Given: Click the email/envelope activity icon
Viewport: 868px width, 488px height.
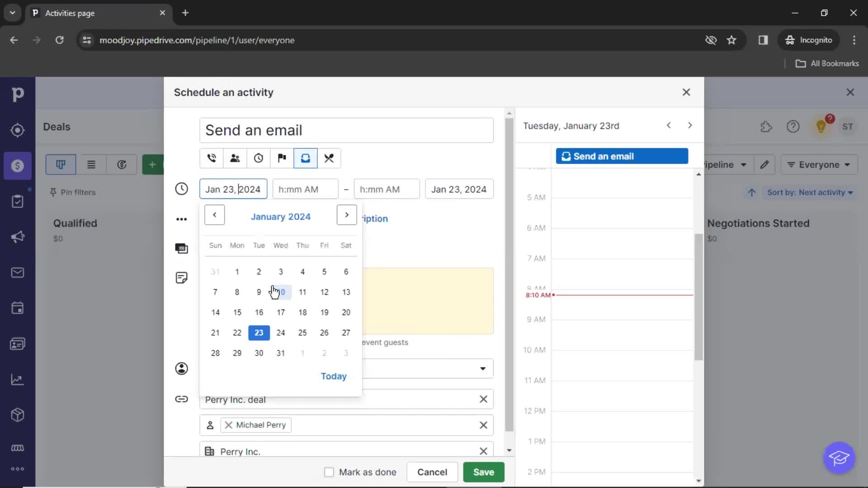Looking at the screenshot, I should click(x=305, y=158).
